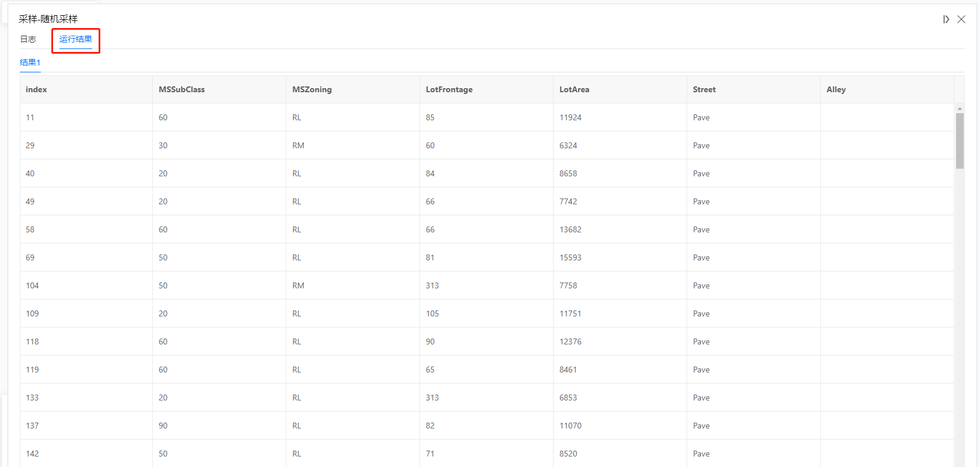
Task: Click LotArea value 12376
Action: [x=570, y=341]
